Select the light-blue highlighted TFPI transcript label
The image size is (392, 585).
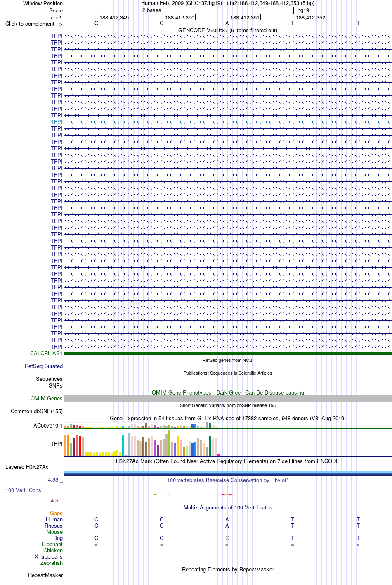pyautogui.click(x=57, y=122)
